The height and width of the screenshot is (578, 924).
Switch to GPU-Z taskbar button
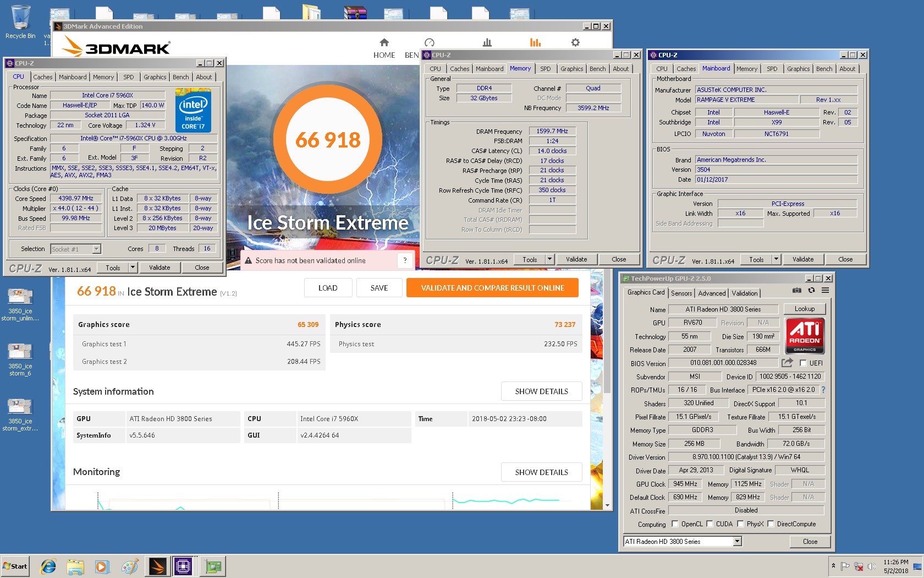pyautogui.click(x=213, y=566)
